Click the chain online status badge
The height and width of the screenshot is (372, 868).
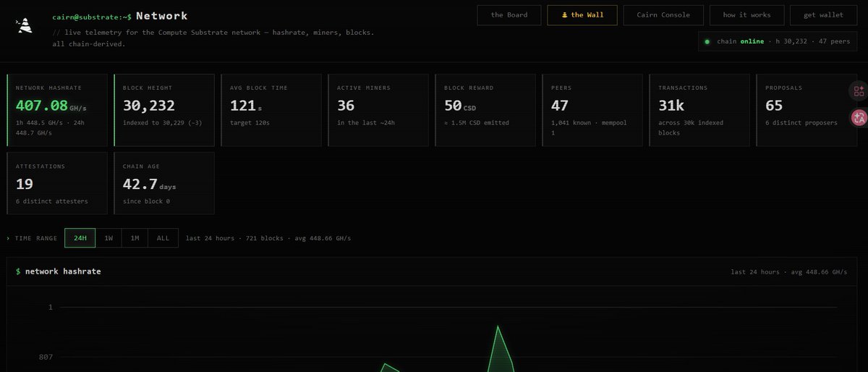coord(776,42)
